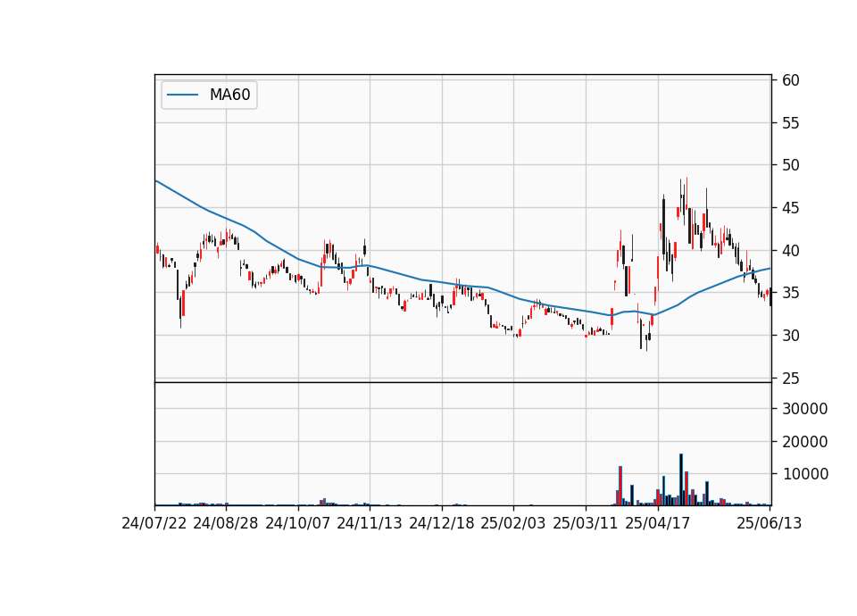Click the price axis value 55
The height and width of the screenshot is (616, 857).
[x=790, y=123]
